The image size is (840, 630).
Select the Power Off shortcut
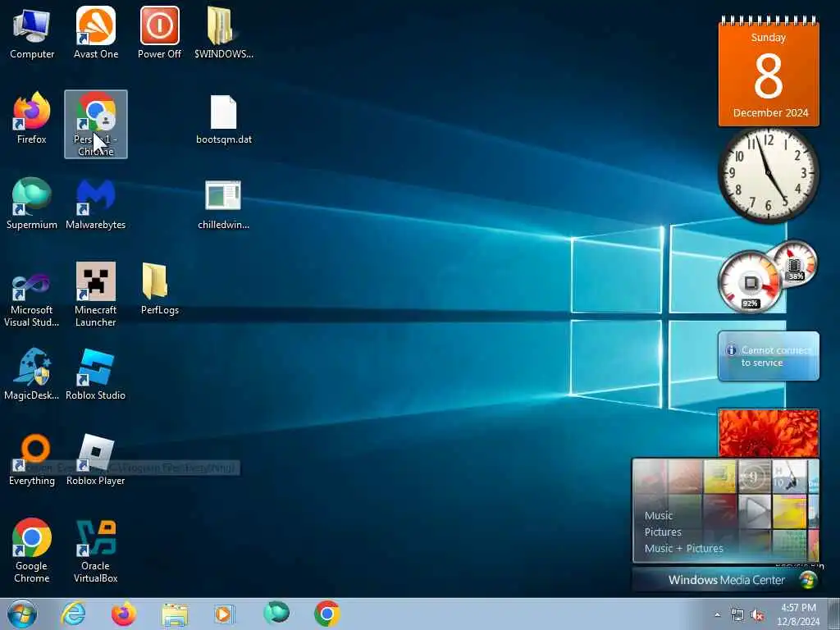(x=160, y=33)
